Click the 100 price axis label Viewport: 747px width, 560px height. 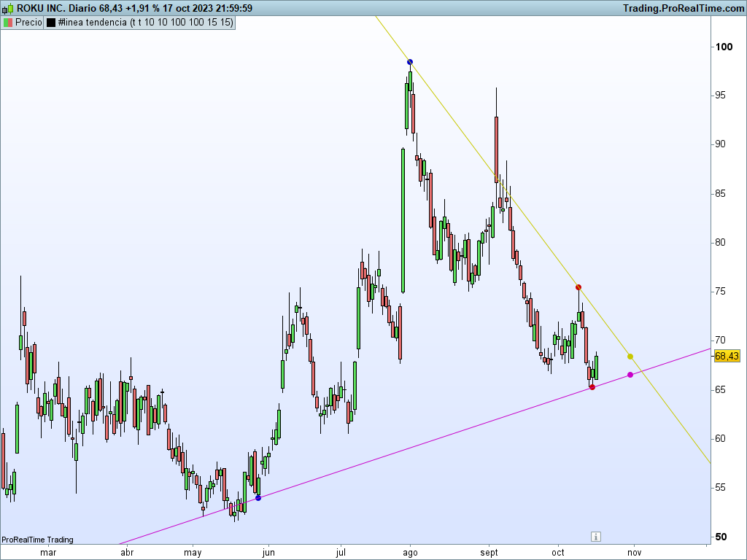pyautogui.click(x=724, y=47)
